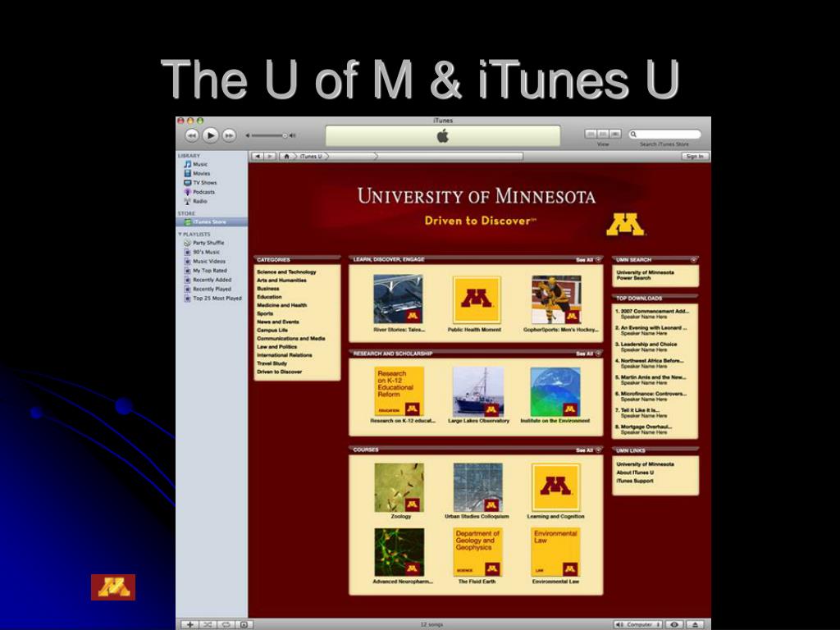
Task: Click the show artwork button
Action: (x=244, y=624)
